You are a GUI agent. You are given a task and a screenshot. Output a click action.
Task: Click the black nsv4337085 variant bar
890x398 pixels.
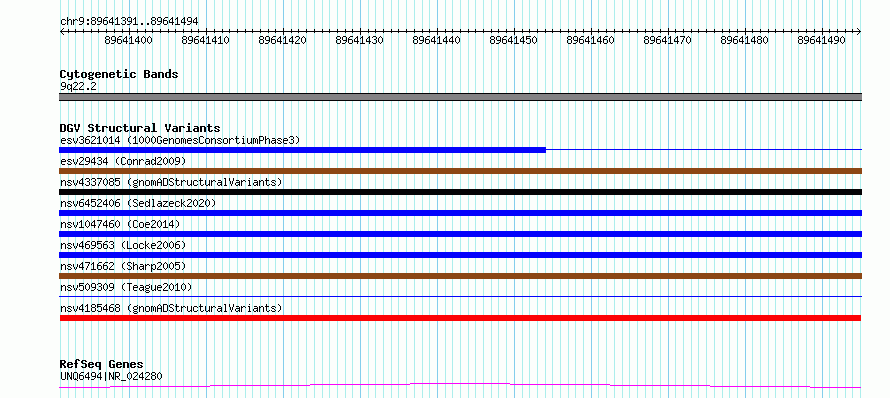(x=460, y=192)
